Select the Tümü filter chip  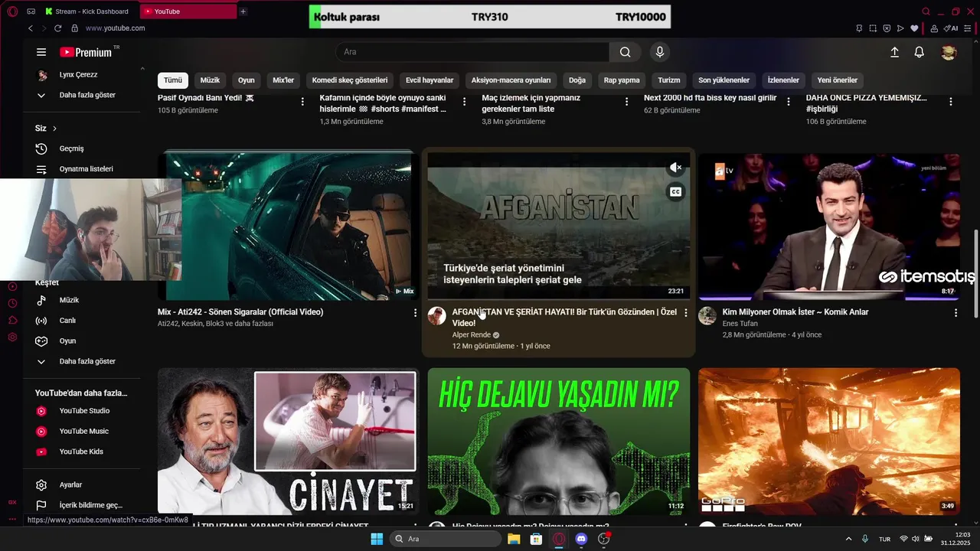tap(173, 80)
